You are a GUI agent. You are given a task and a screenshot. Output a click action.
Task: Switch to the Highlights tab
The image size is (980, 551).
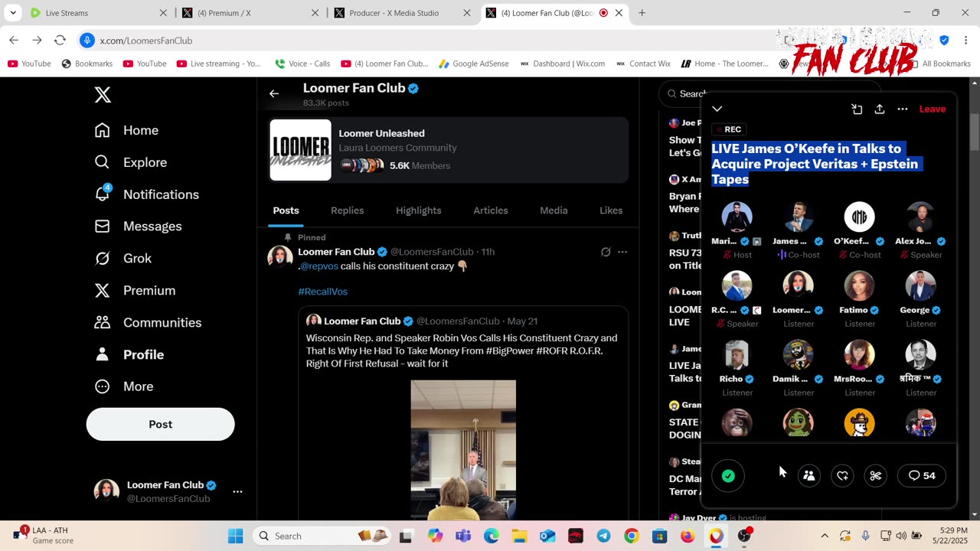tap(419, 210)
